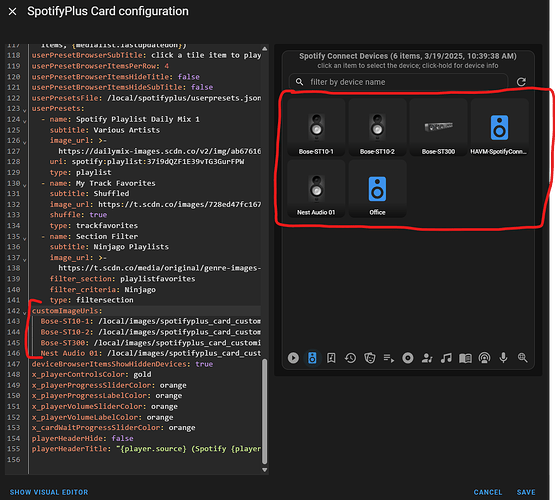The height and width of the screenshot is (500, 555).
Task: Open the Track Favorites music note icon
Action: coord(446,358)
